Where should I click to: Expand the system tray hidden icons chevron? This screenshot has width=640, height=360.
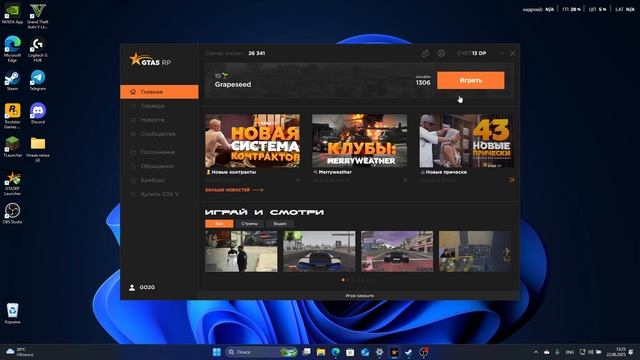coord(536,352)
